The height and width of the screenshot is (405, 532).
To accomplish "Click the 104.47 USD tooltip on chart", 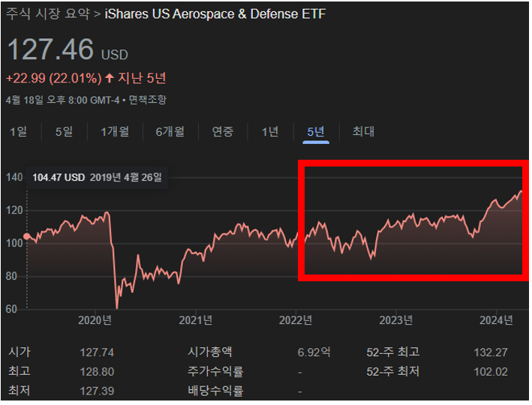I will (x=97, y=178).
